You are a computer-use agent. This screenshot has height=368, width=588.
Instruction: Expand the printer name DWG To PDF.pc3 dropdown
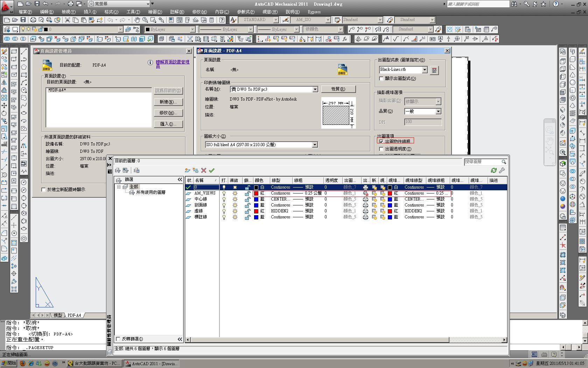click(315, 89)
